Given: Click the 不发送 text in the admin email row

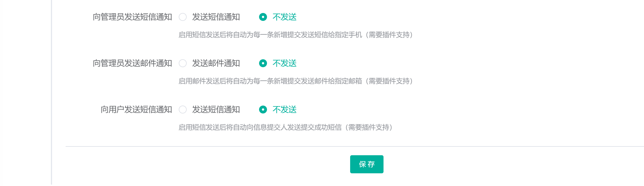Looking at the screenshot, I should click(285, 63).
